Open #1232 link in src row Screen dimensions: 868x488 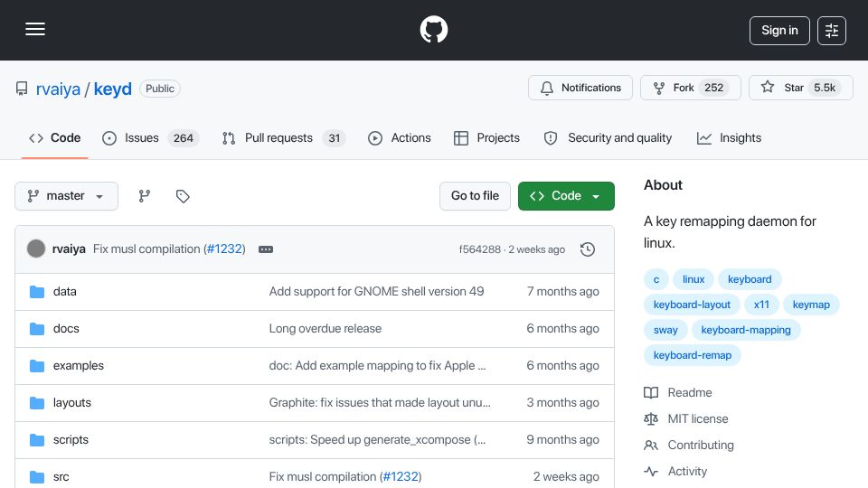click(x=401, y=477)
